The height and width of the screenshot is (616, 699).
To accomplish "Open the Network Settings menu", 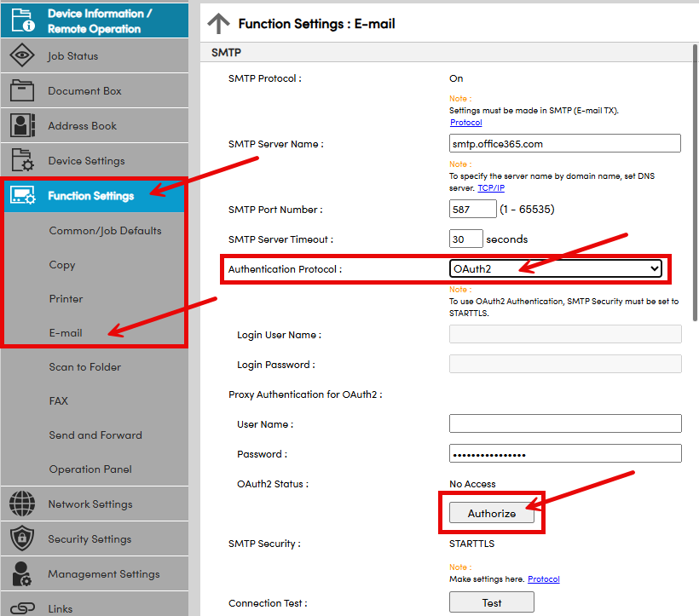I will [95, 504].
